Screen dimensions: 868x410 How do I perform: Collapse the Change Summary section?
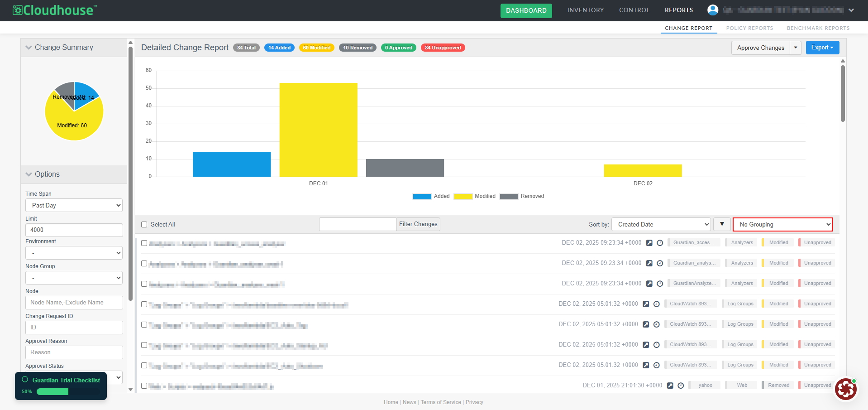click(29, 48)
